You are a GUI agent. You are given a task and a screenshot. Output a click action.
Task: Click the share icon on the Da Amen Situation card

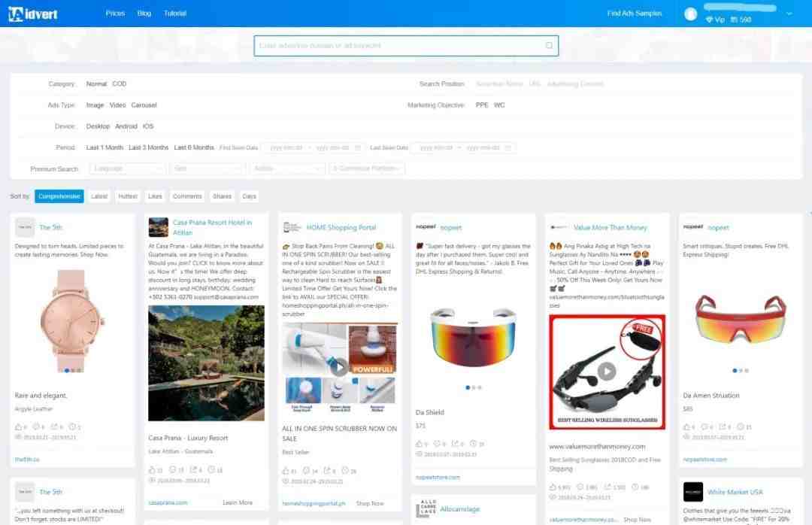(x=723, y=426)
